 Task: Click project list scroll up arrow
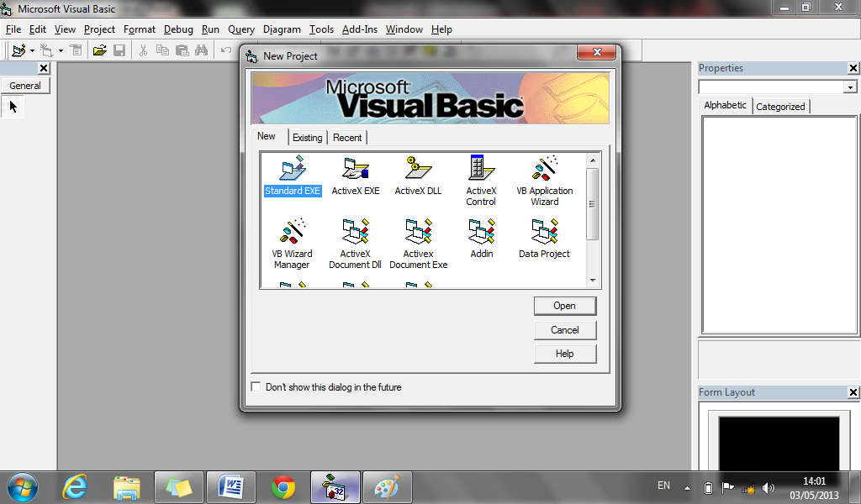[x=593, y=160]
